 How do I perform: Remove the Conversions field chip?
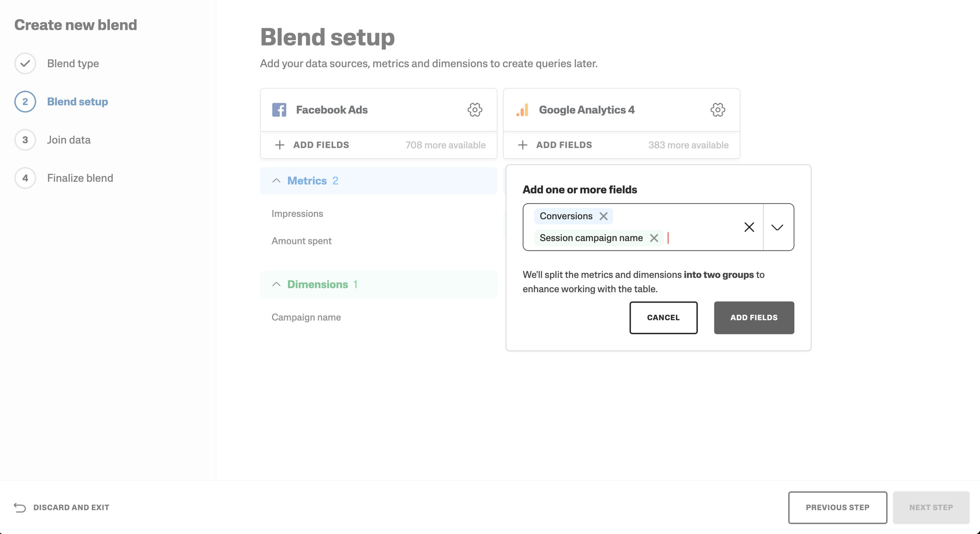pyautogui.click(x=604, y=216)
